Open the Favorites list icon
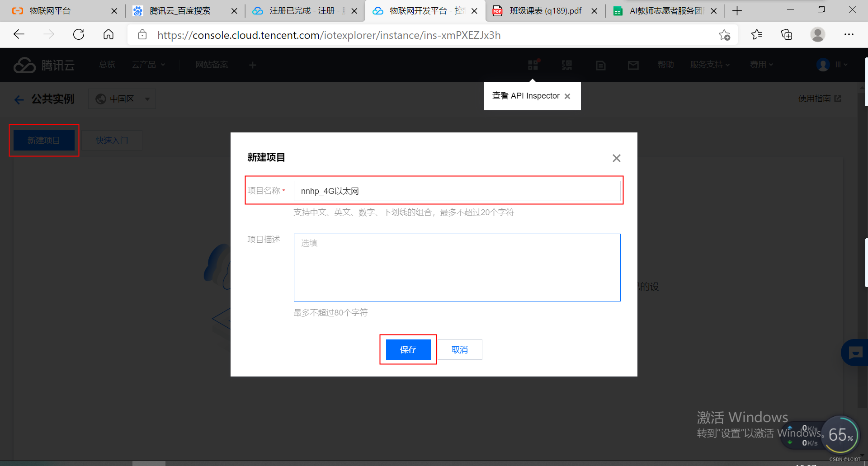The image size is (868, 466). 757,34
